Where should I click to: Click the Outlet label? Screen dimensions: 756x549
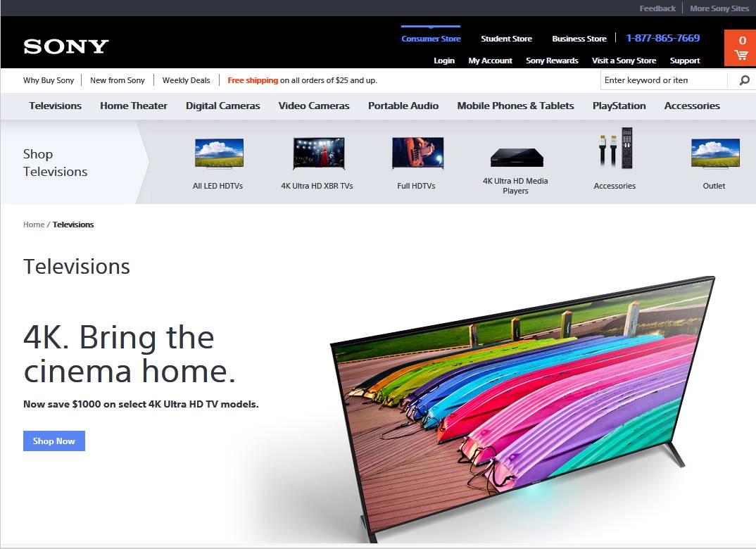pyautogui.click(x=714, y=186)
